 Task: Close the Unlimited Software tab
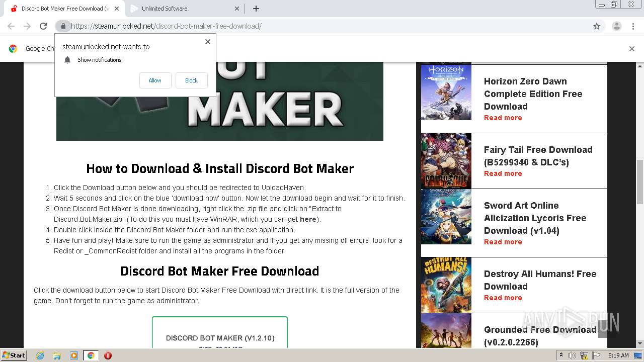pyautogui.click(x=237, y=9)
